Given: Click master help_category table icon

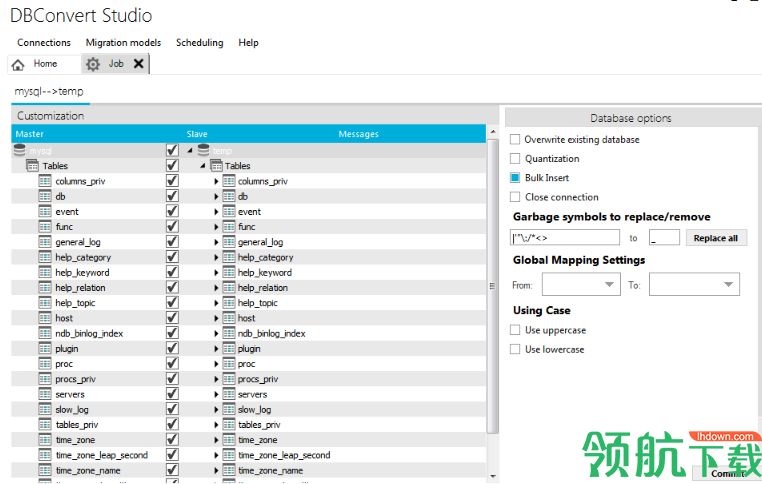Looking at the screenshot, I should [45, 258].
